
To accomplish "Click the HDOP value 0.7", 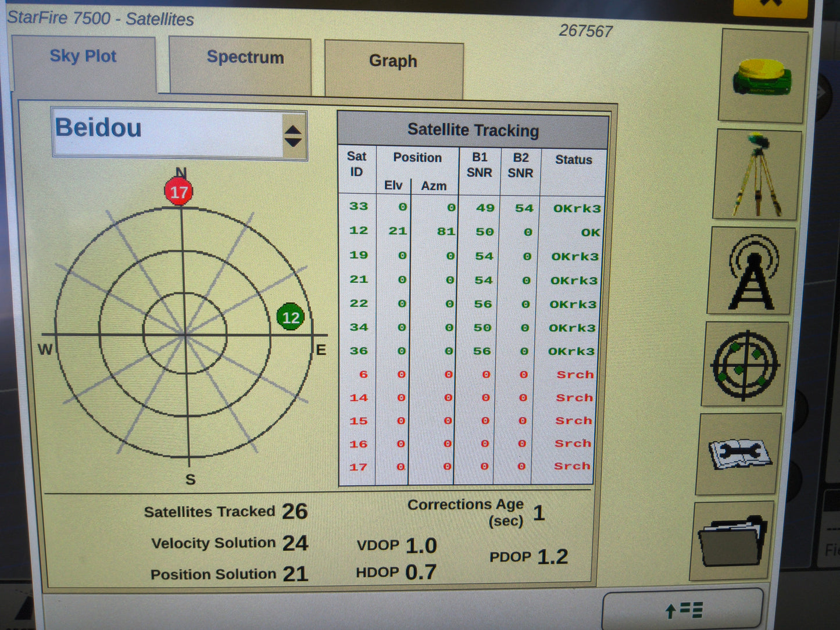I will (421, 572).
